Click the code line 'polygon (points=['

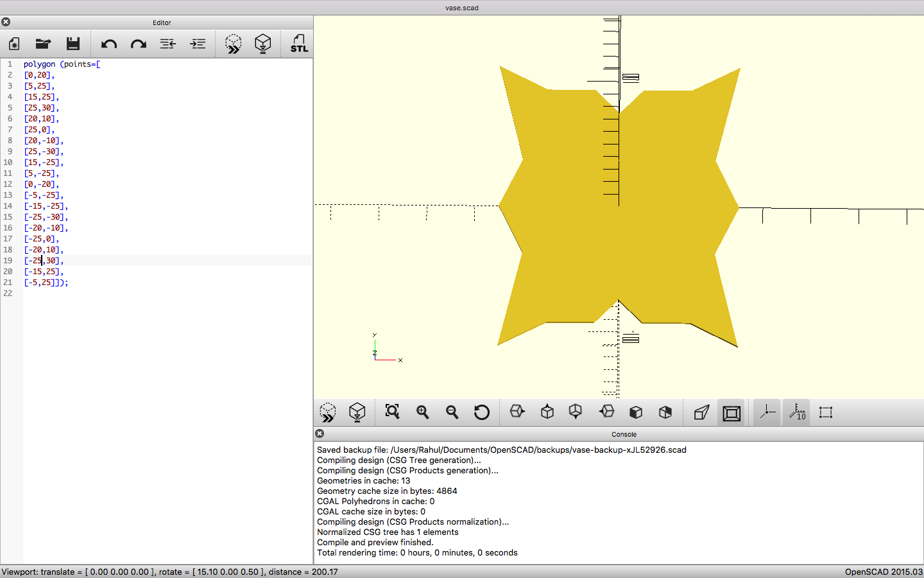click(62, 64)
